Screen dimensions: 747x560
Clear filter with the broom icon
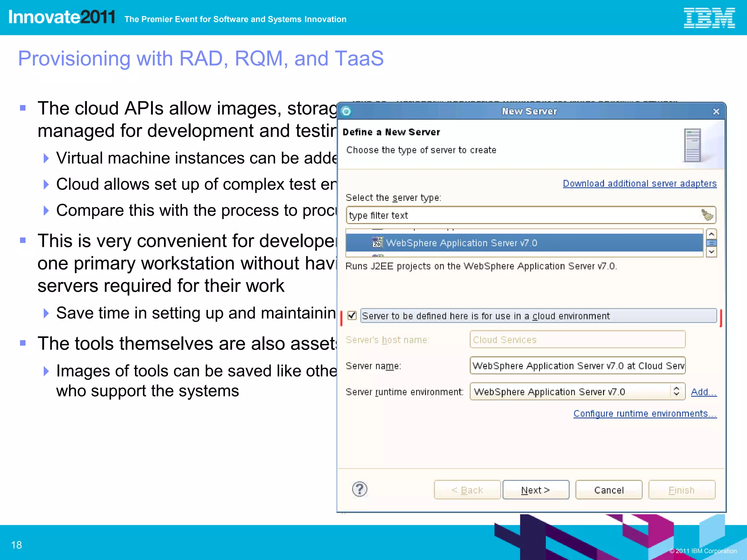(x=707, y=215)
